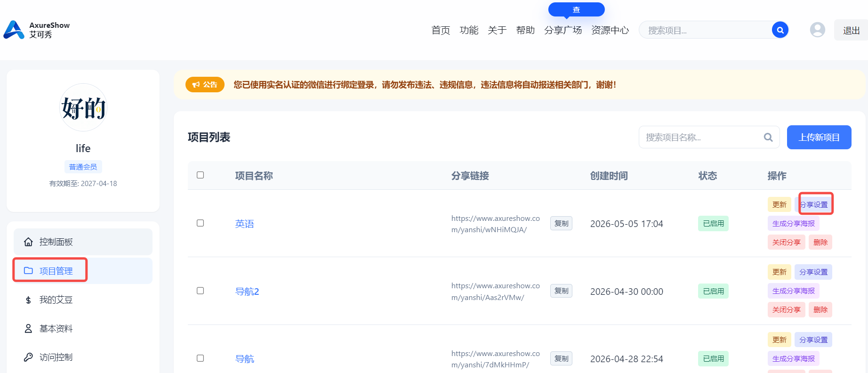
Task: Click 删除 for the 英语 project
Action: point(820,242)
